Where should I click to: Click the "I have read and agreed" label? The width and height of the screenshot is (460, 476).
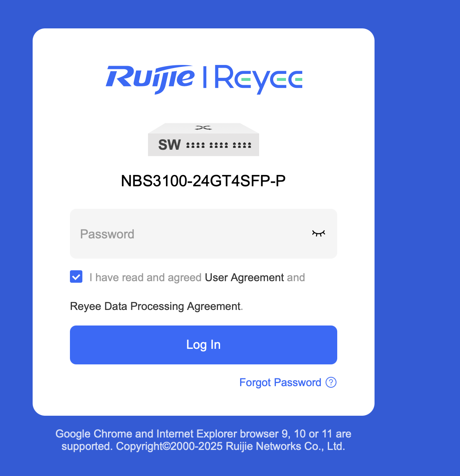[x=145, y=277]
